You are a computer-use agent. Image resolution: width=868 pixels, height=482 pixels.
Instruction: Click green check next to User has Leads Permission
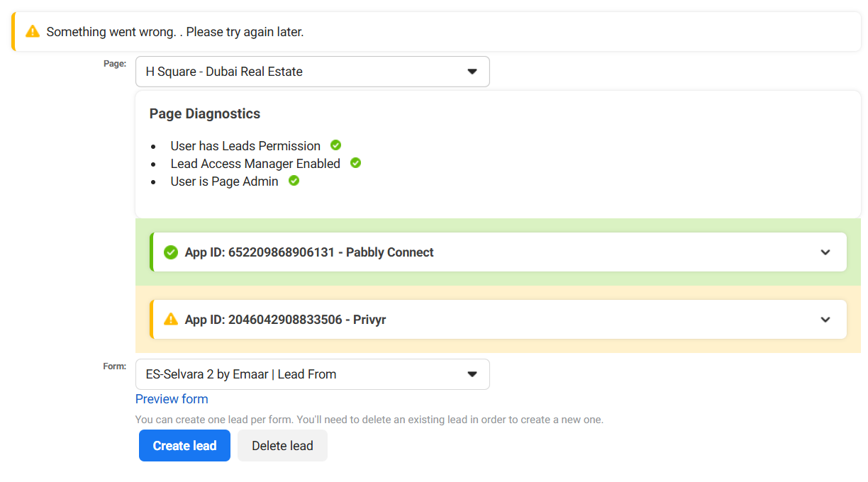tap(336, 145)
